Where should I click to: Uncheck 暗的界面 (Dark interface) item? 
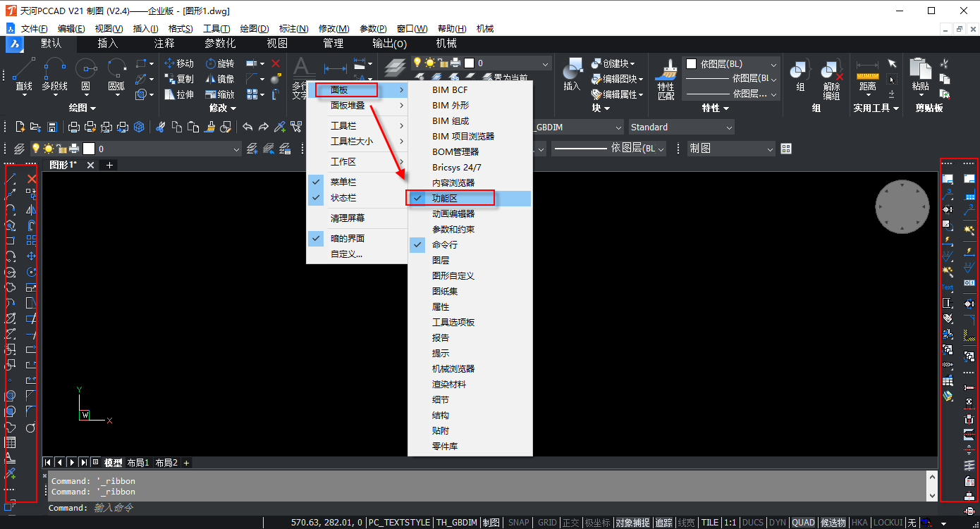click(x=356, y=238)
